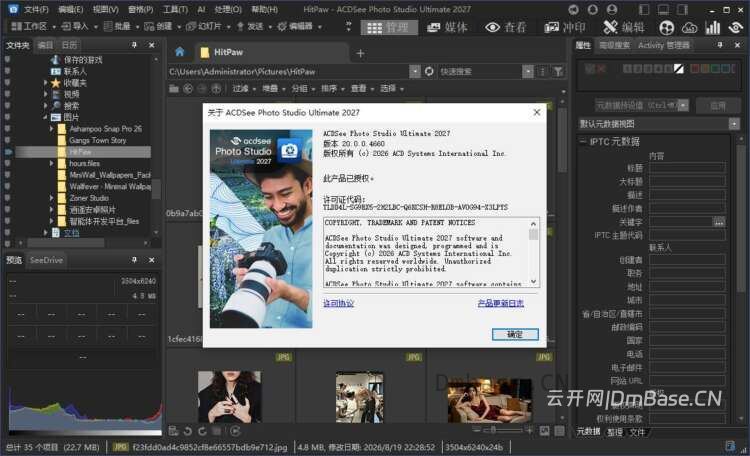Open the 工具(T) menu
The height and width of the screenshot is (456, 750).
pos(175,10)
